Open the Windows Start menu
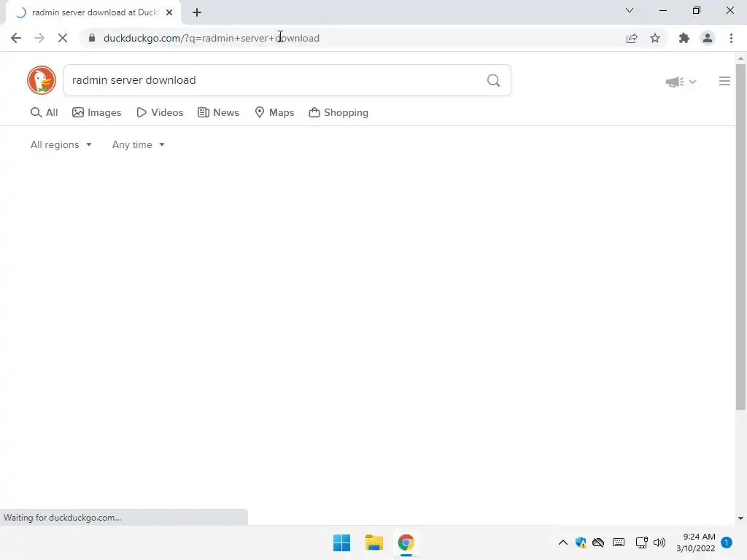Image resolution: width=747 pixels, height=560 pixels. coord(341,542)
